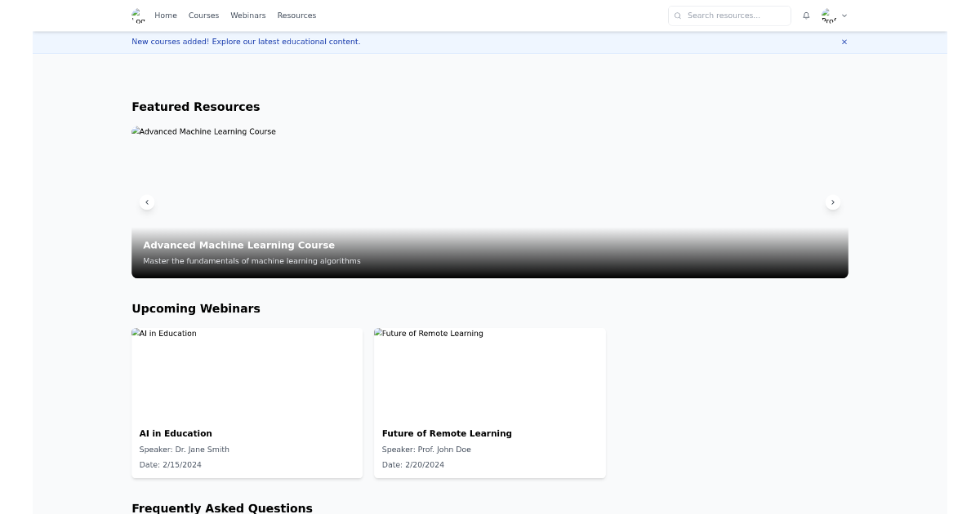Select the Resources nav item
The width and height of the screenshot is (980, 514).
[x=296, y=16]
